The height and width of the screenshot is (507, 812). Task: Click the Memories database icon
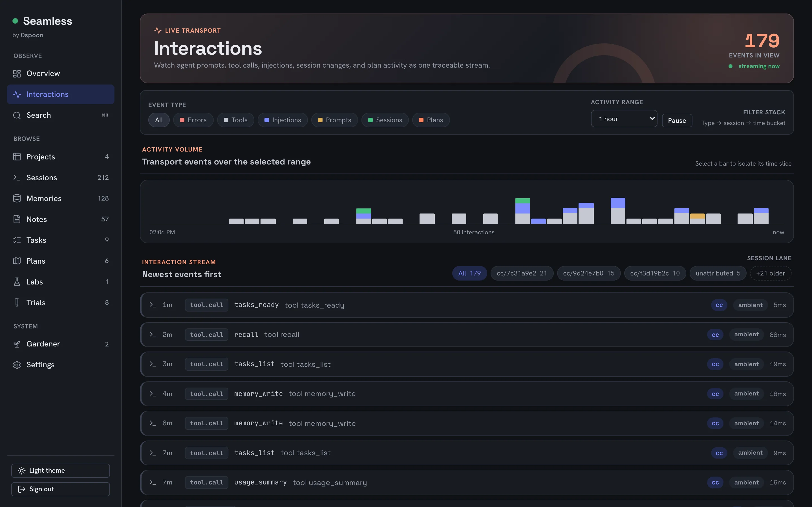click(17, 199)
